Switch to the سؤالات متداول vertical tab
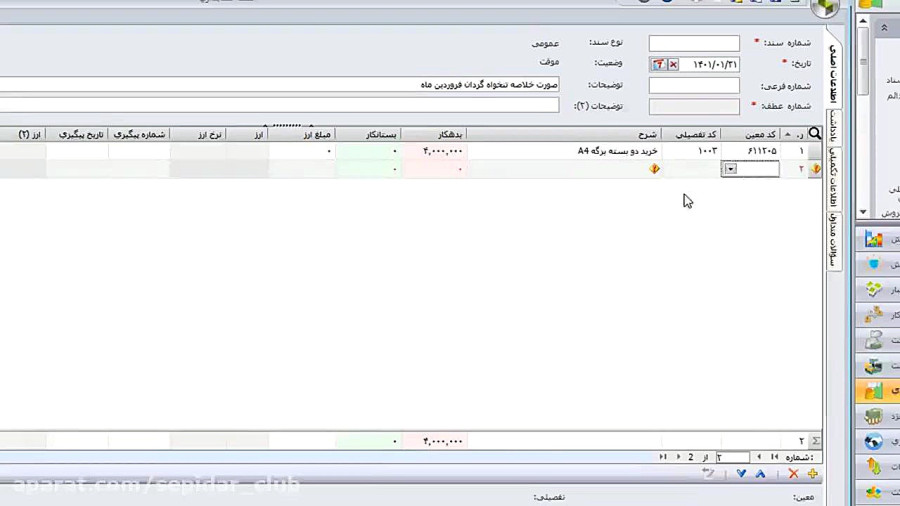Viewport: 900px width, 506px height. click(x=833, y=240)
